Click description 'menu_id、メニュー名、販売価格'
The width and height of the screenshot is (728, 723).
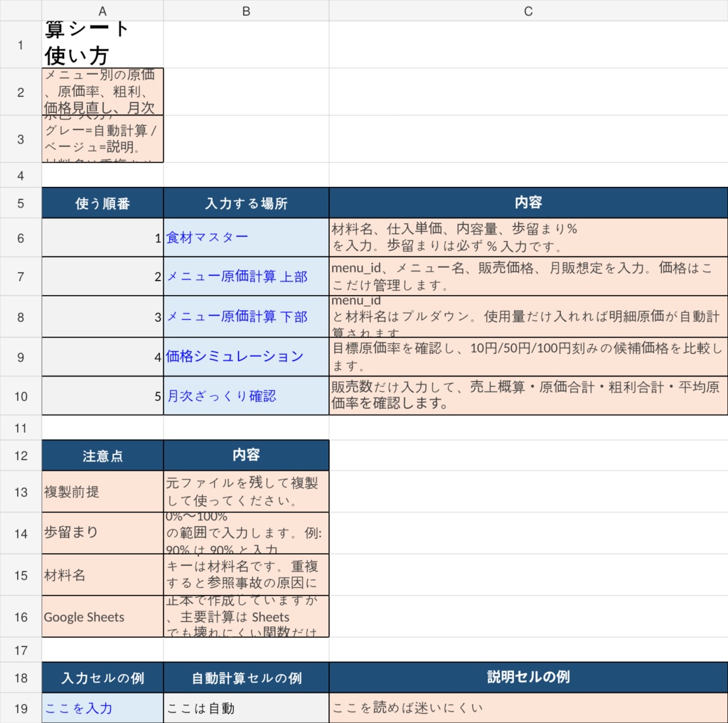(528, 277)
